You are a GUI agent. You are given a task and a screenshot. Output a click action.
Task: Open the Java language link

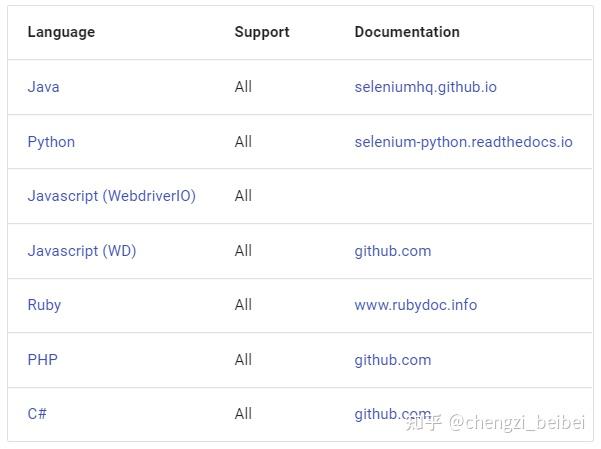[x=43, y=87]
